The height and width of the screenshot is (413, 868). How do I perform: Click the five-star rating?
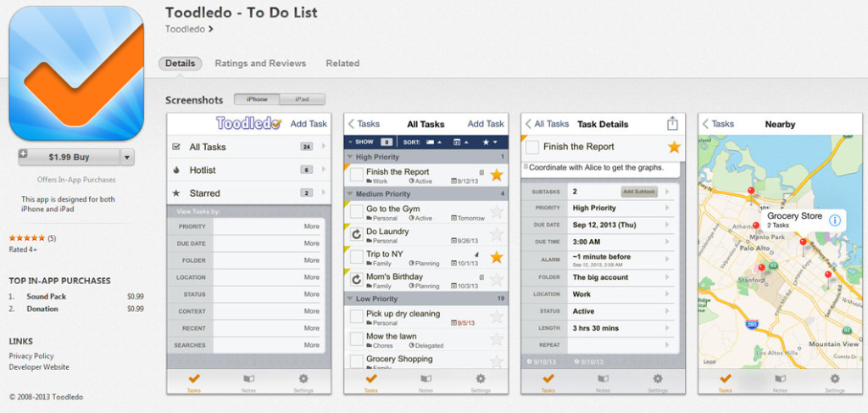(x=26, y=238)
